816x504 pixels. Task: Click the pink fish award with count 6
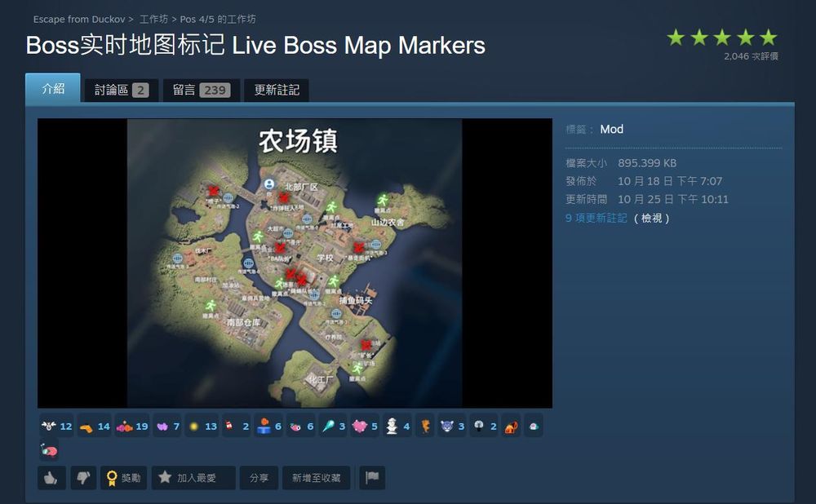point(301,427)
